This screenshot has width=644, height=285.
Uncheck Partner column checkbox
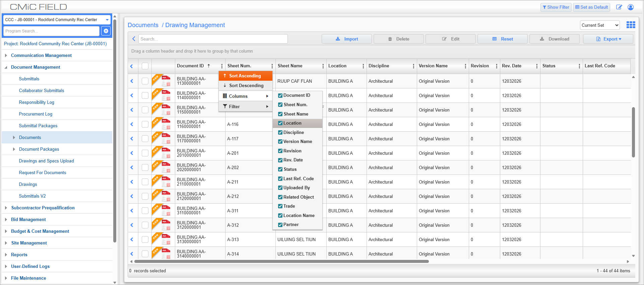click(280, 225)
